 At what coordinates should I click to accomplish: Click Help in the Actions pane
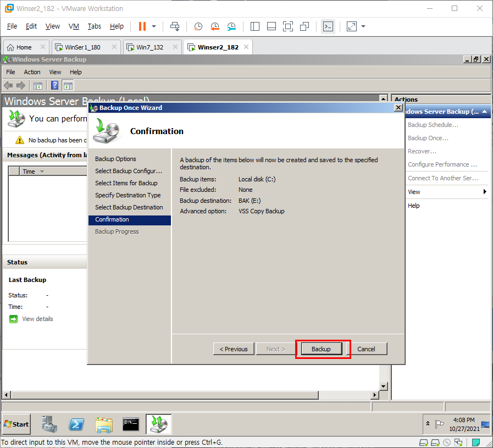coord(414,206)
